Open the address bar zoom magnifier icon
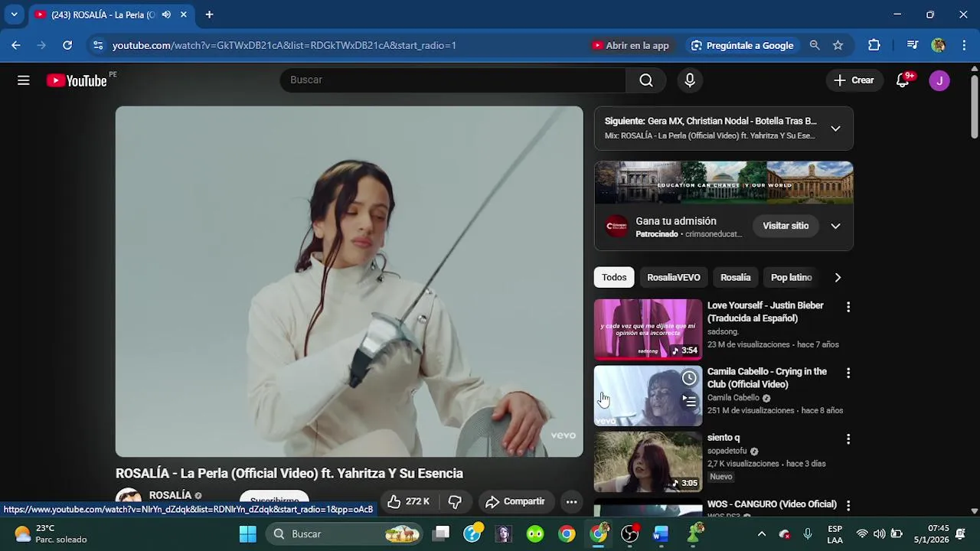980x551 pixels. [x=815, y=45]
